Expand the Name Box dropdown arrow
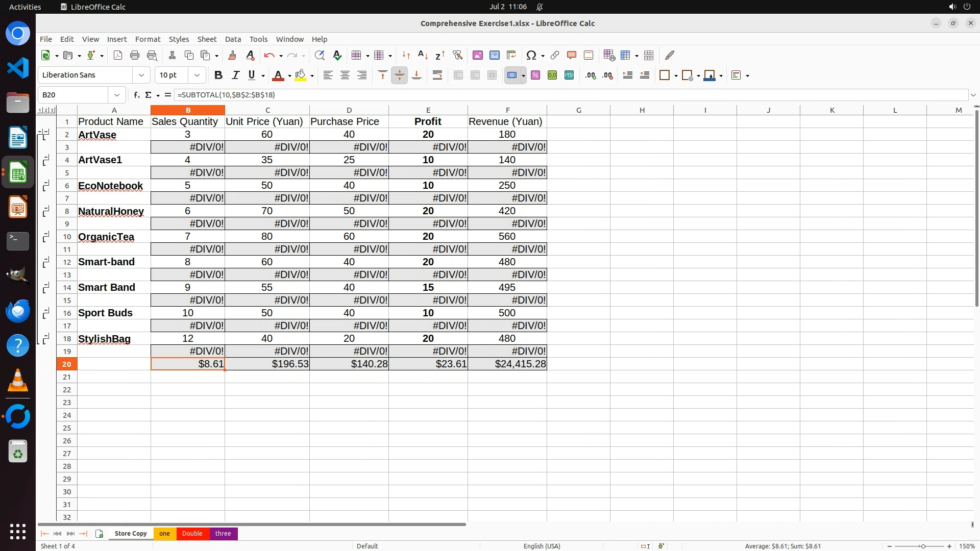 tap(117, 95)
